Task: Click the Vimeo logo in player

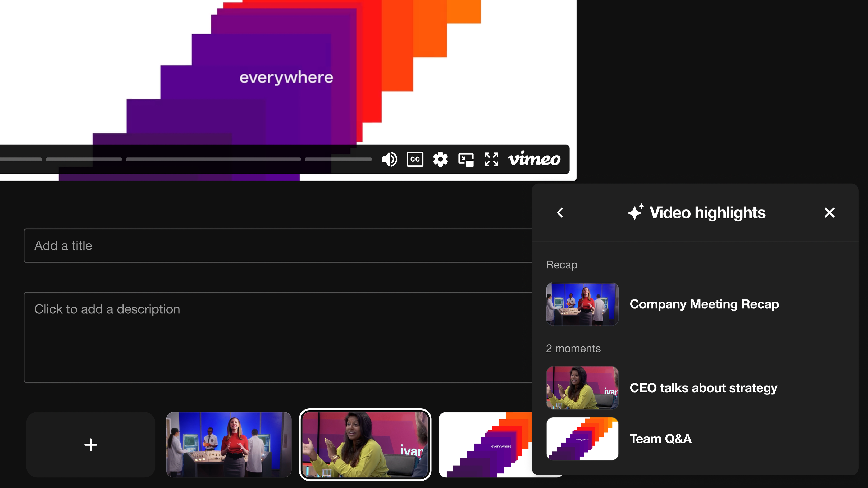Action: [x=534, y=159]
